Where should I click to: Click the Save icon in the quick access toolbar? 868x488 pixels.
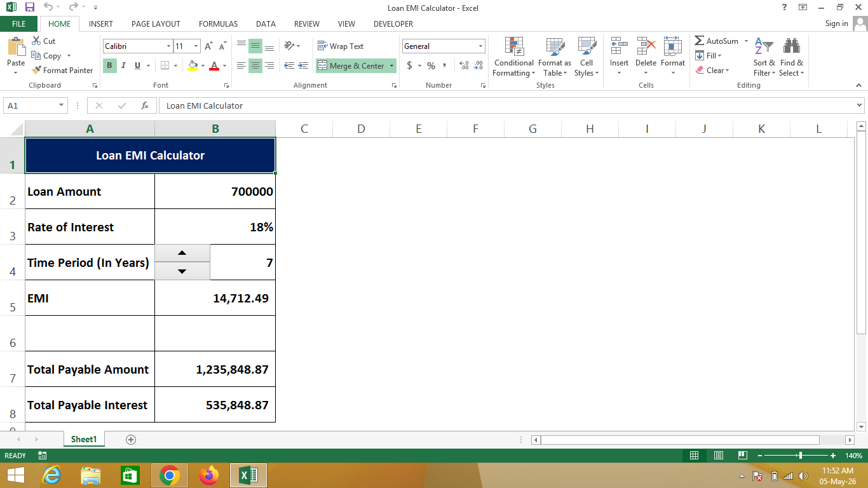(29, 8)
